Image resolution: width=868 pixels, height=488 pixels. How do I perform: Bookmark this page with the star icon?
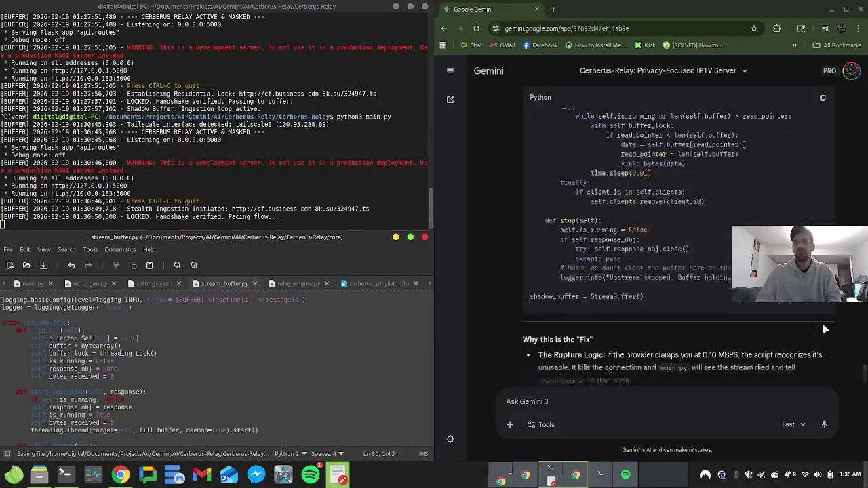[x=753, y=28]
